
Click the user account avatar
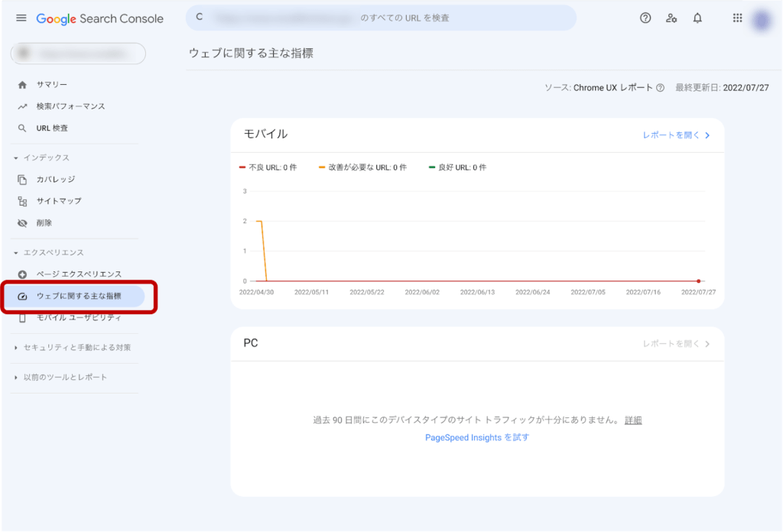pyautogui.click(x=761, y=20)
